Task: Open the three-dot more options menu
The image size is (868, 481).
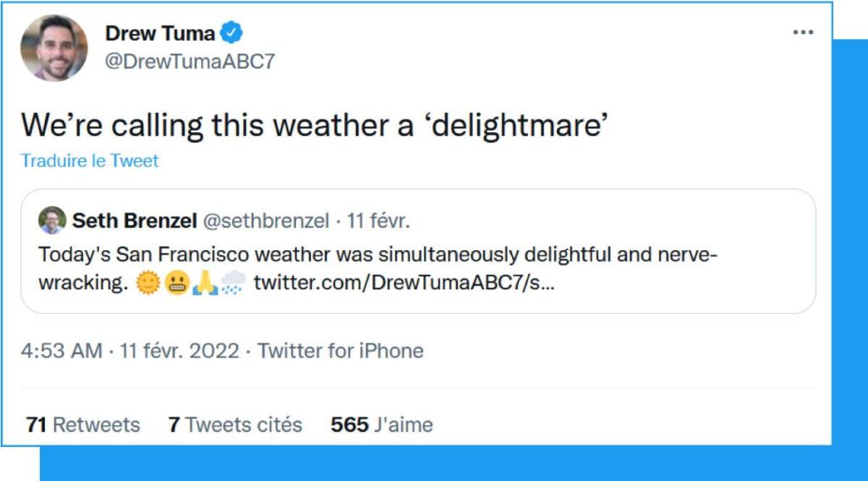Action: (802, 32)
